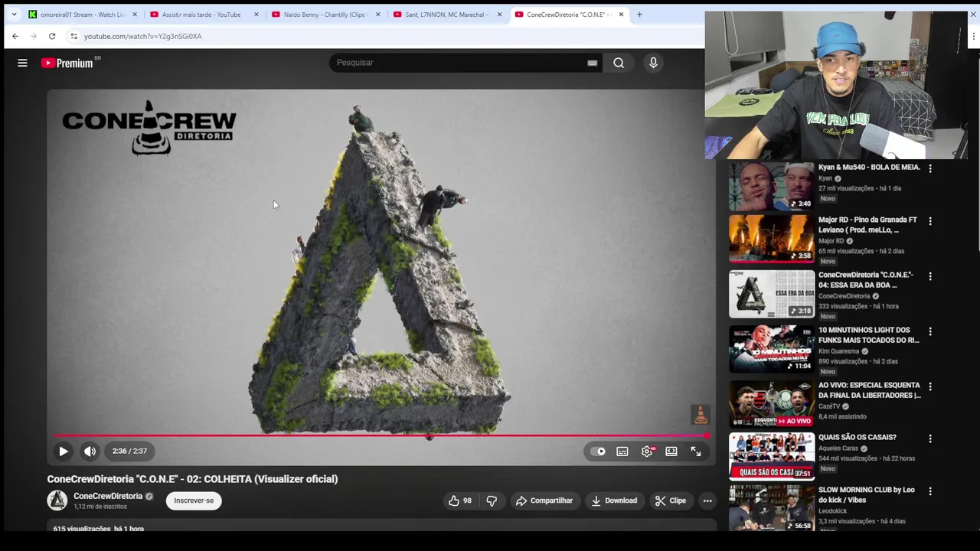Mute the video volume
The height and width of the screenshot is (551, 980).
90,452
